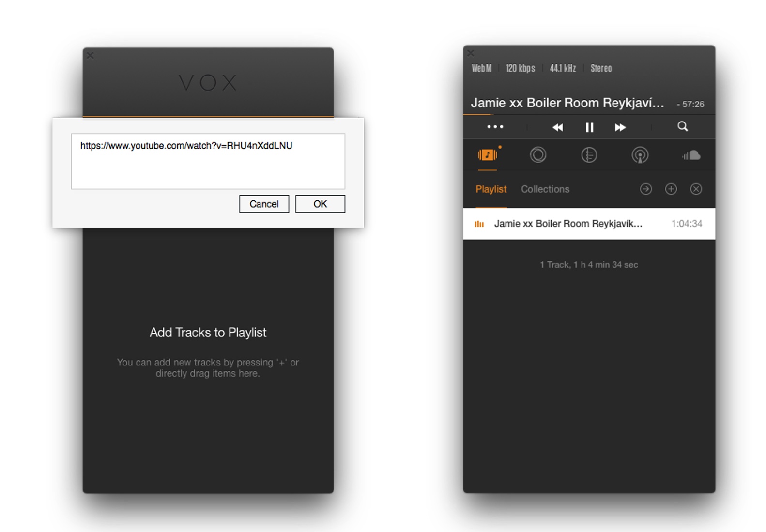Click the X circle clear playlist icon
This screenshot has height=532, width=766.
coord(696,189)
